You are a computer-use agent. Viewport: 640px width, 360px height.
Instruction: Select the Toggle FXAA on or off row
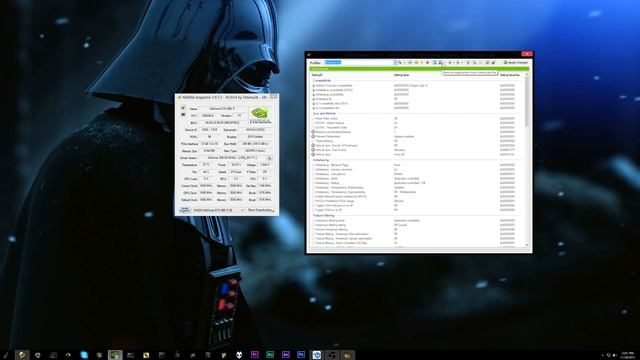[x=417, y=210]
